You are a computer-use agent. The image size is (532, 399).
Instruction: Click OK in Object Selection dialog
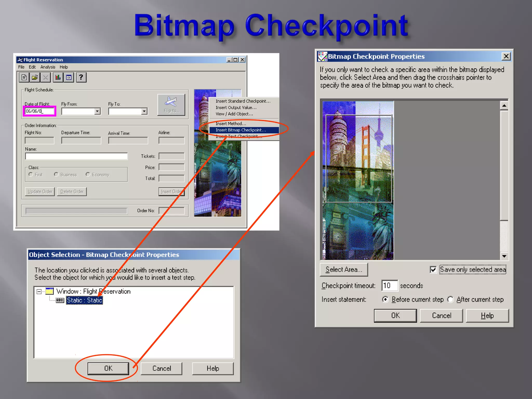108,368
